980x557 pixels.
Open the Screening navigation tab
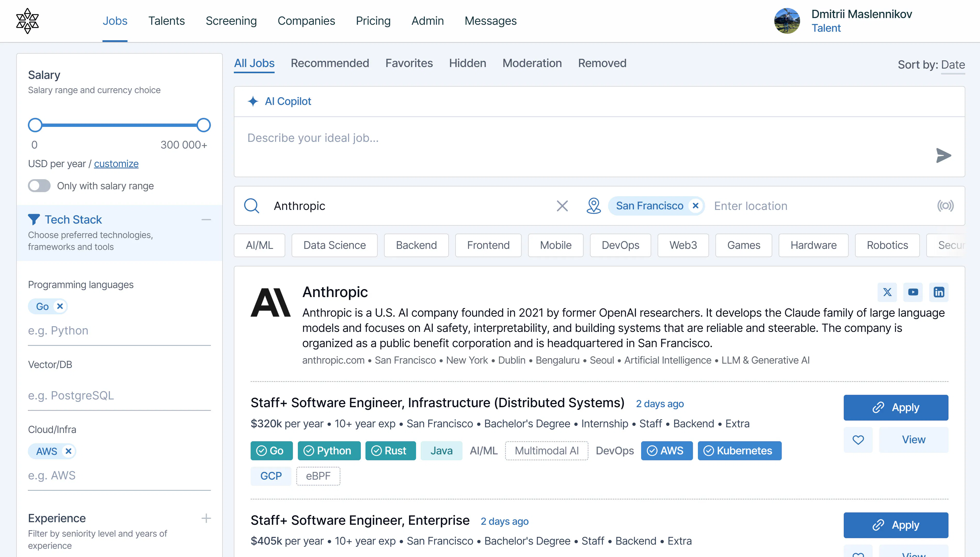(231, 21)
